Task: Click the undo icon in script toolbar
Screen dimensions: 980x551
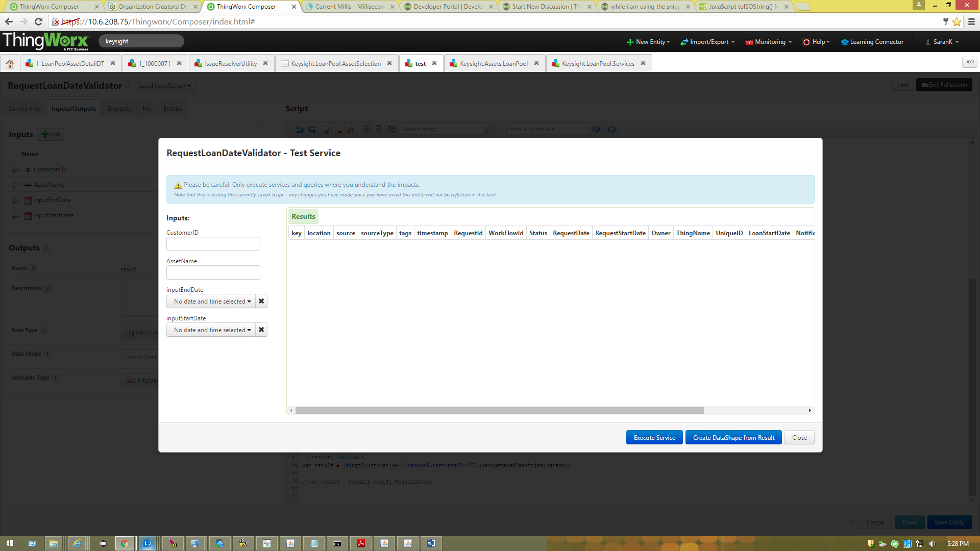Action: tap(300, 130)
